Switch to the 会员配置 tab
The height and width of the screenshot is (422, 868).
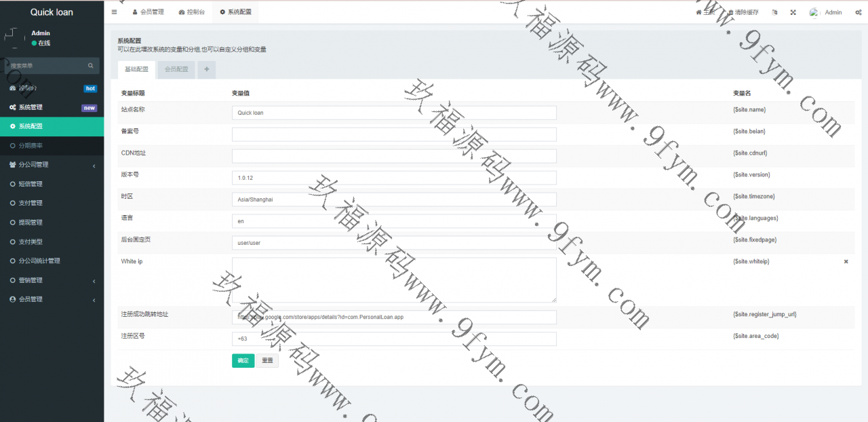pyautogui.click(x=176, y=69)
